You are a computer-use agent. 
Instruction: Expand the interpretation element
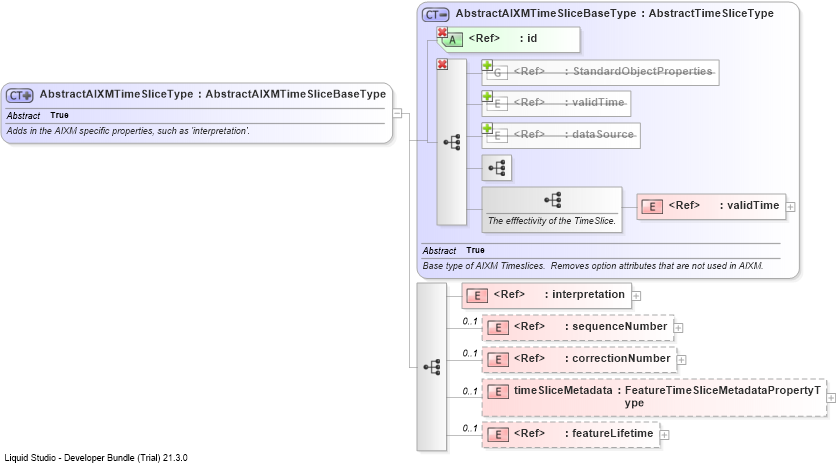pyautogui.click(x=636, y=296)
